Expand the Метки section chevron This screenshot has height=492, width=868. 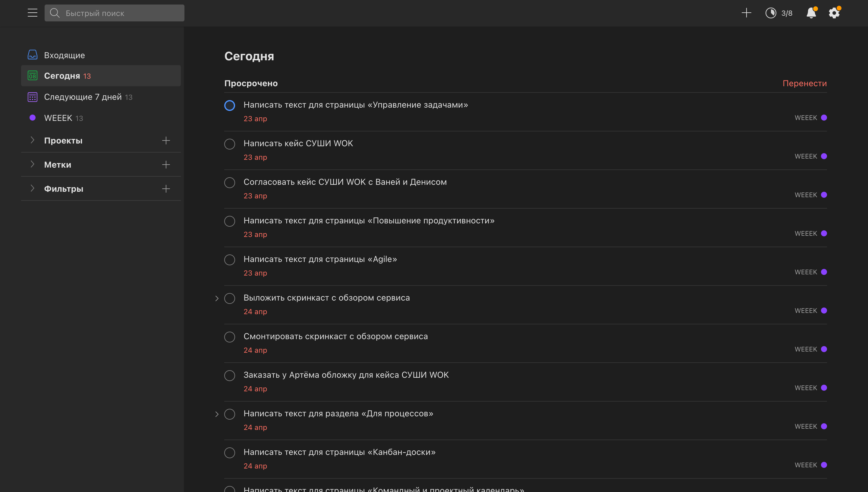pos(33,164)
